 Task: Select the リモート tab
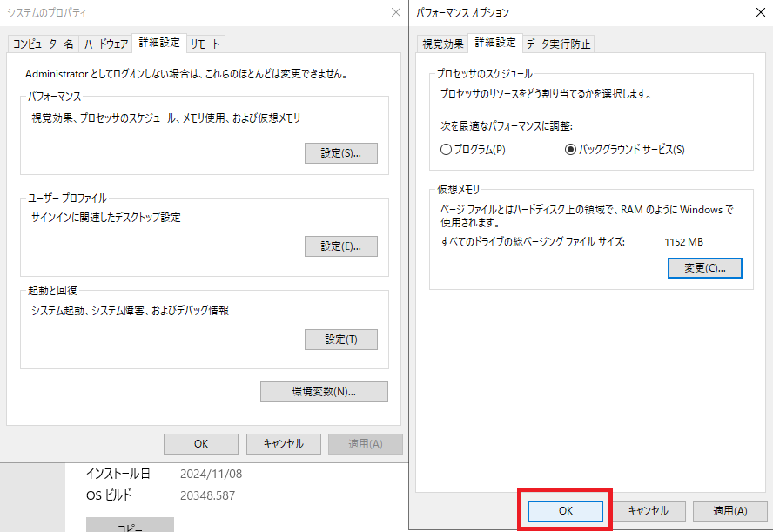[x=205, y=44]
